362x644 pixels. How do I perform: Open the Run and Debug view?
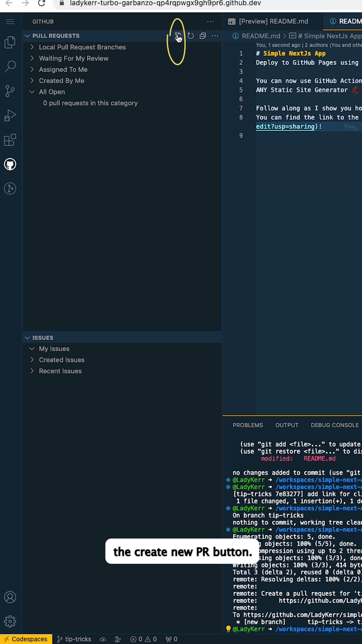click(x=10, y=115)
